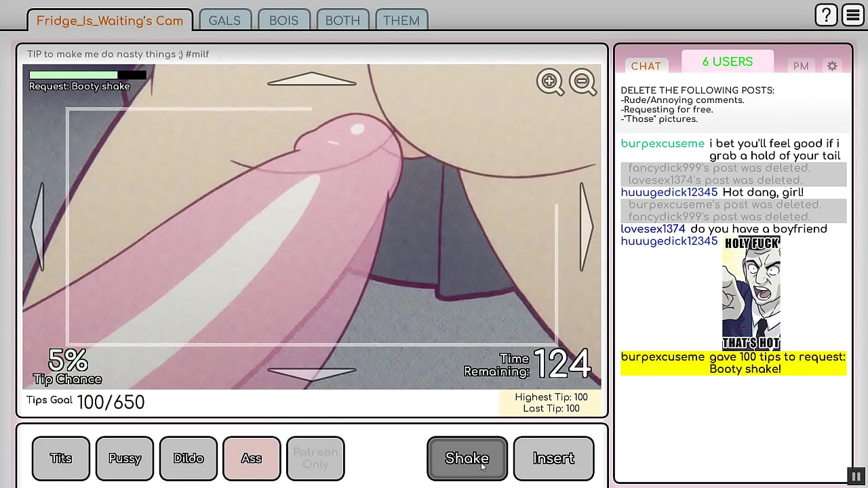Open chat settings gear icon
Viewport: 868px width, 488px height.
[x=832, y=66]
